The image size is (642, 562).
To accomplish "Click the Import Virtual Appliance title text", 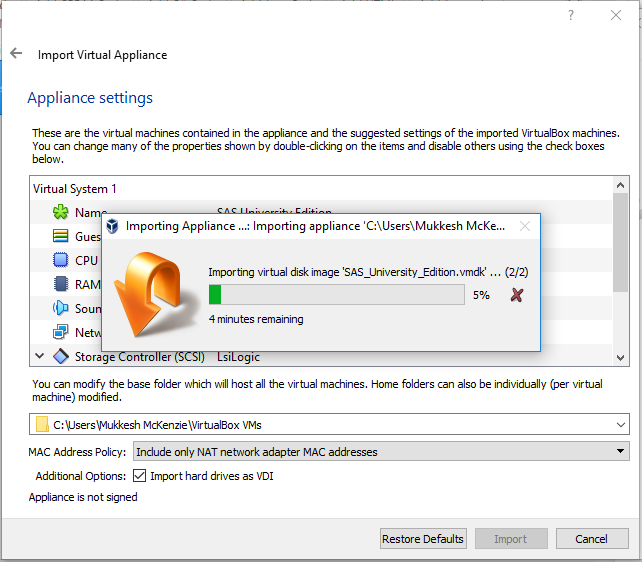I will click(x=102, y=55).
